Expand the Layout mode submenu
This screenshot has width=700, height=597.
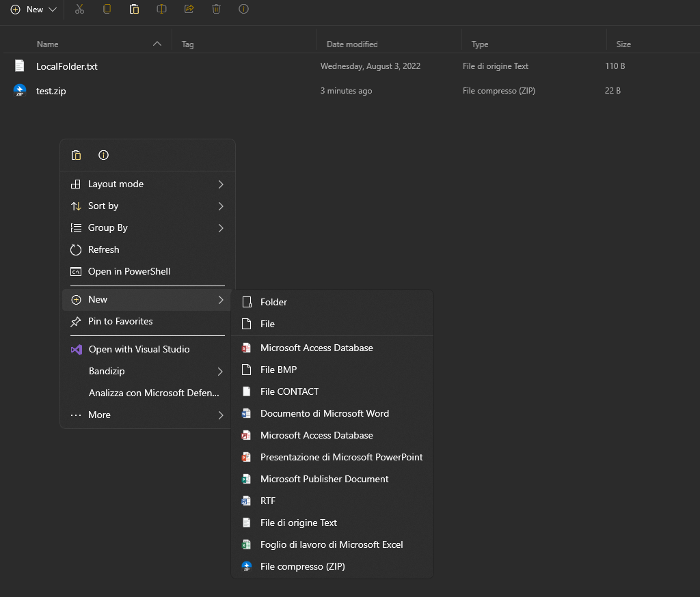click(x=148, y=184)
